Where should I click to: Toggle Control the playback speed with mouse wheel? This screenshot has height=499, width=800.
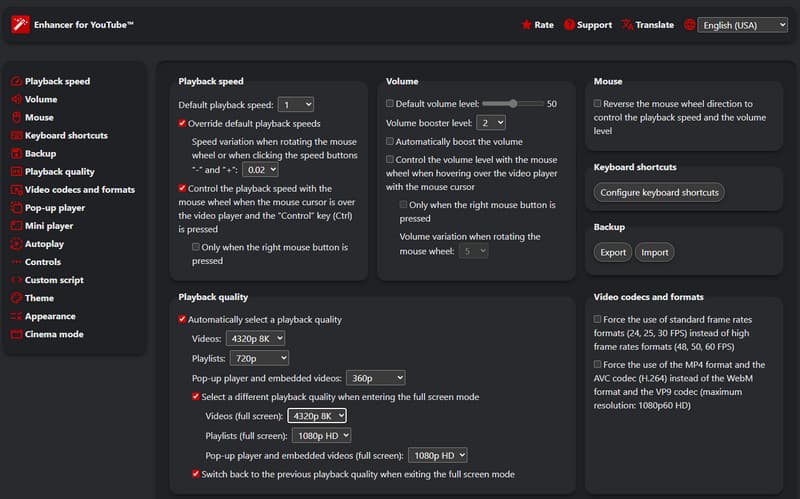(182, 188)
